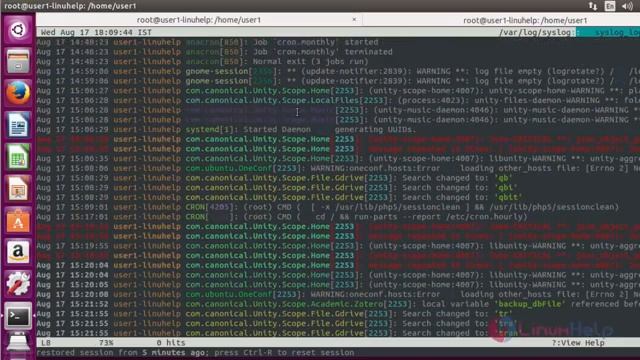Click the 'restored session from 5 minutes ago' message
The width and height of the screenshot is (640, 360).
196,353
